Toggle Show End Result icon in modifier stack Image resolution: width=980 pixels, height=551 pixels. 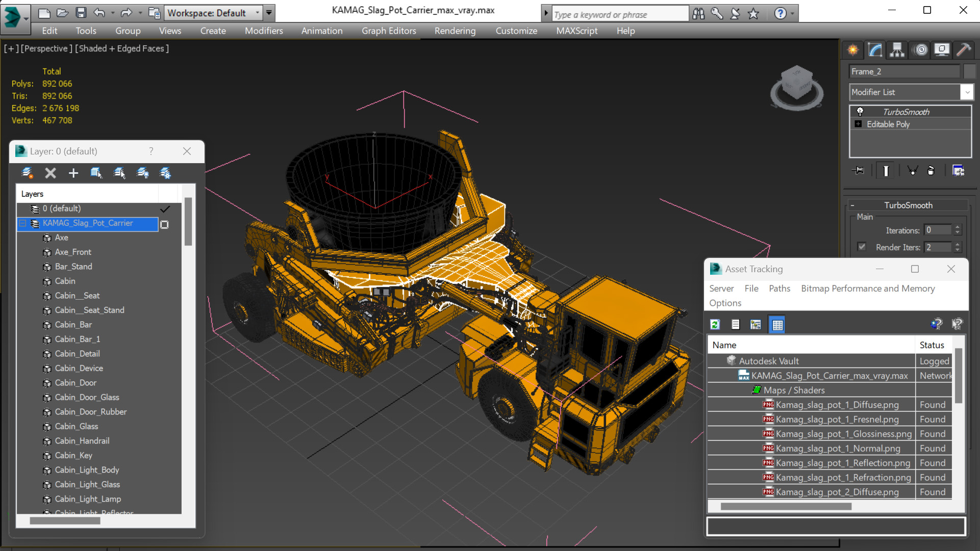pos(886,171)
